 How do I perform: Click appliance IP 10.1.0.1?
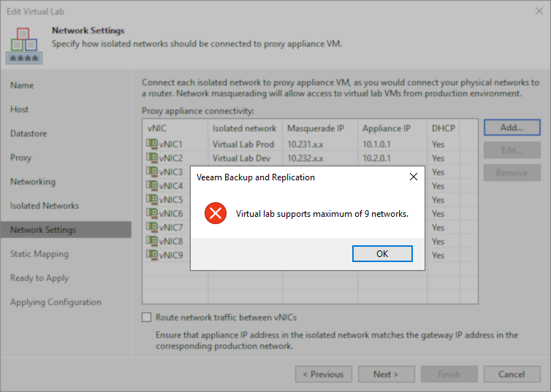[x=376, y=145]
